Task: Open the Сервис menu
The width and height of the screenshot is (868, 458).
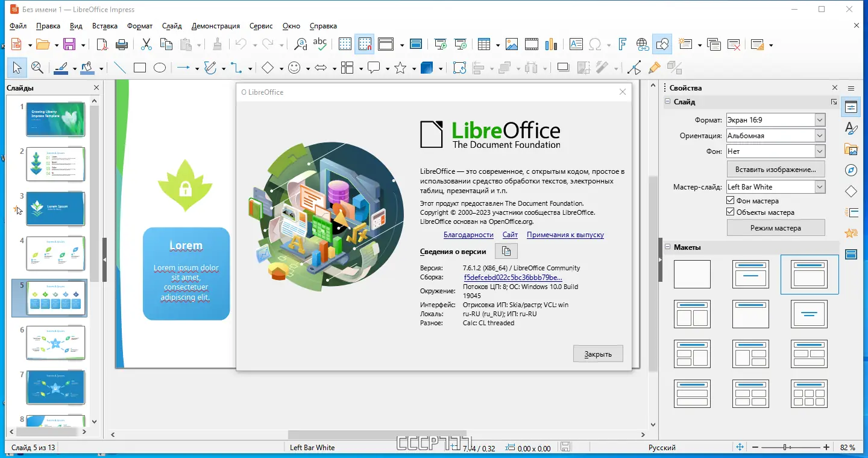Action: pos(261,26)
